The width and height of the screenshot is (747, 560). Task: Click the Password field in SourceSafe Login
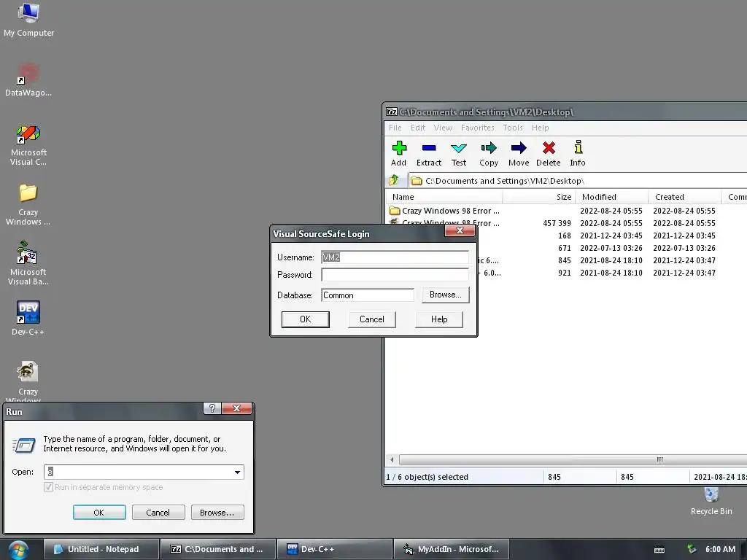(395, 275)
